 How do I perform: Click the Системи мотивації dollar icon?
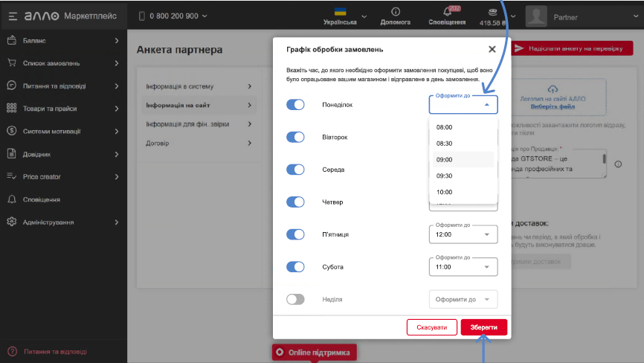coord(11,131)
